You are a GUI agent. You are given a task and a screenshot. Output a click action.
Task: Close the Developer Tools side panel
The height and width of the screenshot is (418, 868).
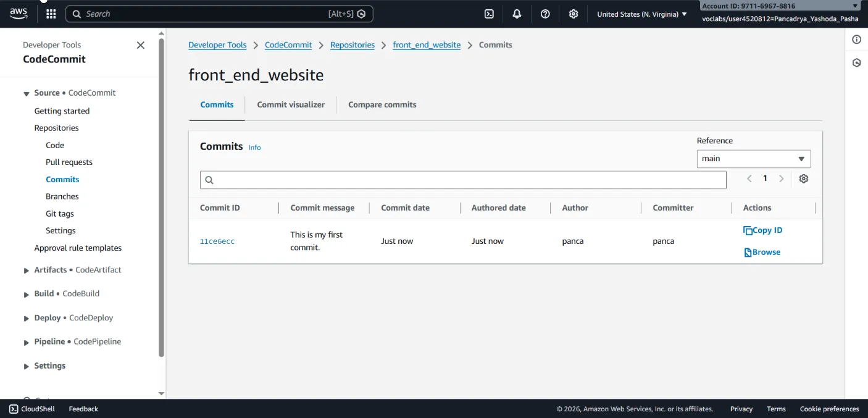(141, 45)
